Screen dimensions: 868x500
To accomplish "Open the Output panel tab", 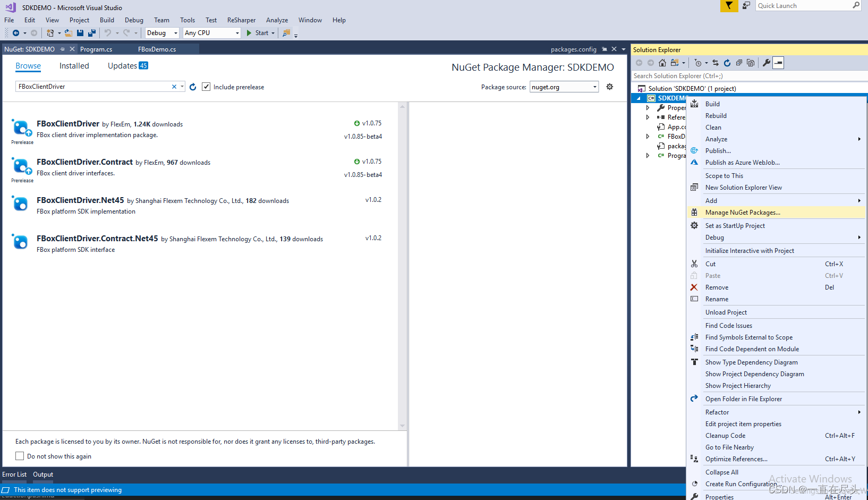I will [43, 474].
